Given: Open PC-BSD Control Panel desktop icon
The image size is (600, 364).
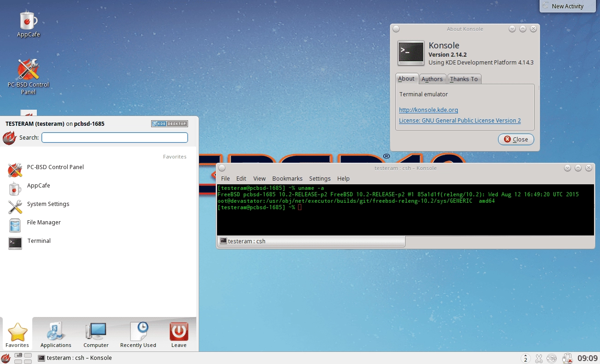Looking at the screenshot, I should click(29, 76).
